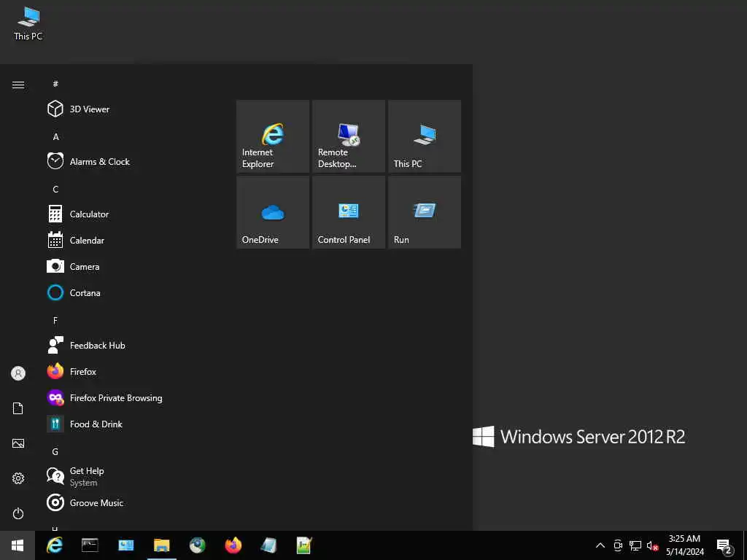Viewport: 747px width, 560px height.
Task: Click the muted volume tray icon
Action: (x=652, y=545)
